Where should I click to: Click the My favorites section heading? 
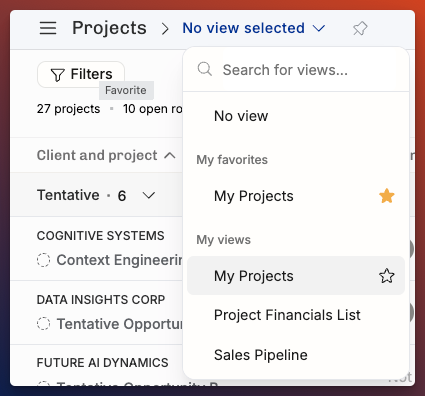pyautogui.click(x=232, y=160)
